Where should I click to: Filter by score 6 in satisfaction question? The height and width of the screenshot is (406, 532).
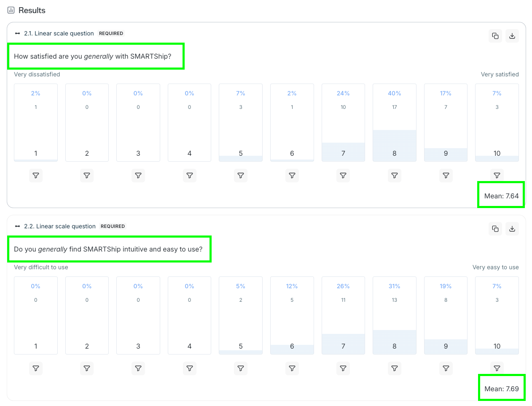(292, 176)
